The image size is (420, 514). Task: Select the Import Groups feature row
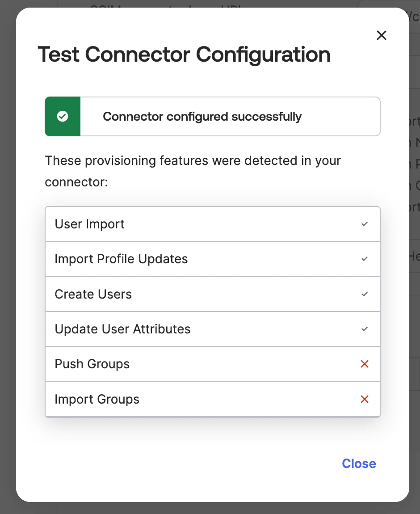[x=212, y=399]
